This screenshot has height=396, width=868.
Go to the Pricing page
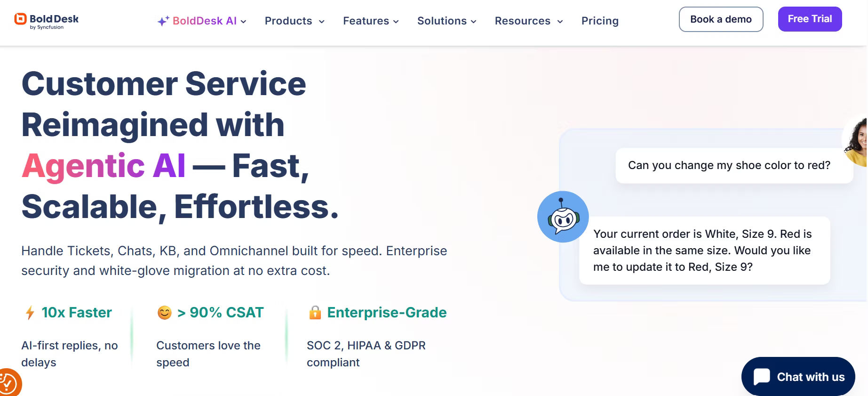pos(600,21)
